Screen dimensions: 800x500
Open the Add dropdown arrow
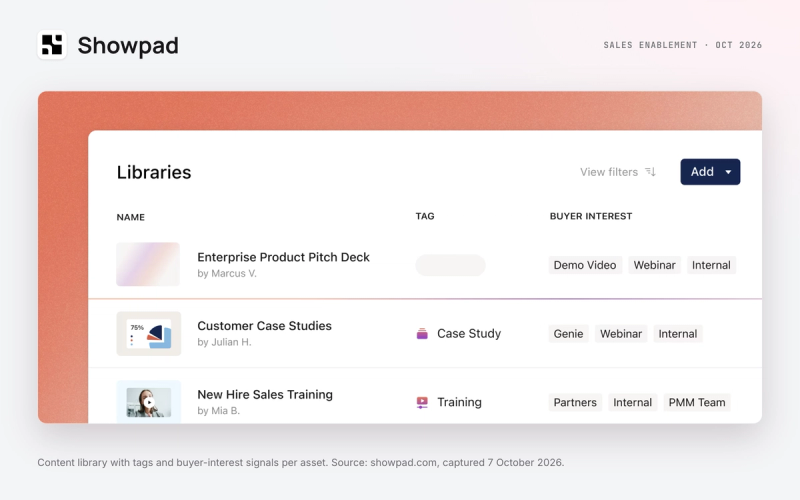pyautogui.click(x=728, y=172)
